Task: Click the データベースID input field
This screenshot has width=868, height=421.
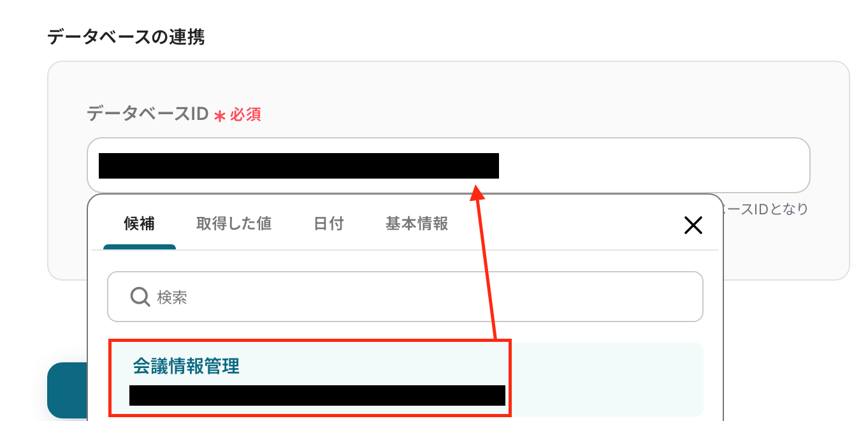Action: pyautogui.click(x=449, y=165)
